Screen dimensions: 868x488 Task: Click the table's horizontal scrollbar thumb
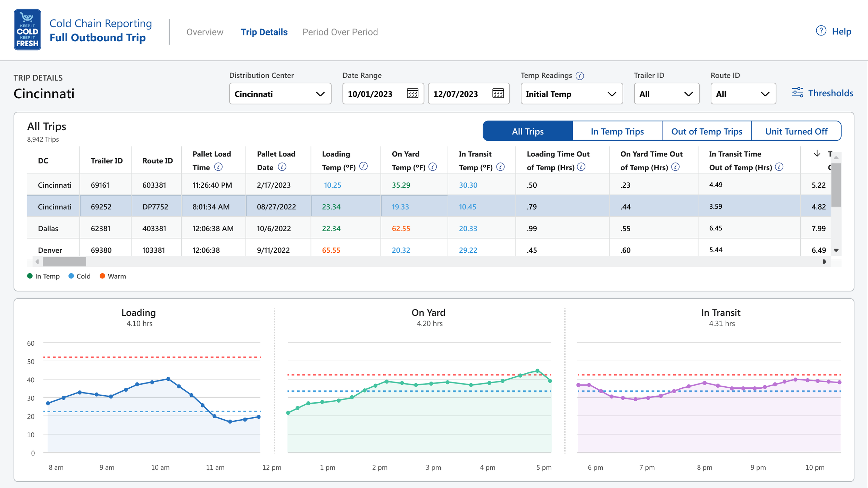click(64, 262)
